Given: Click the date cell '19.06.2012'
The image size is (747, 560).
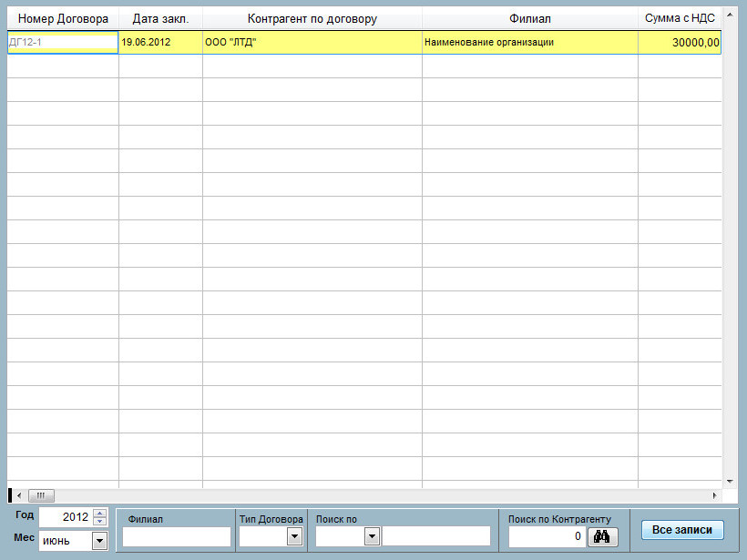Looking at the screenshot, I should 160,43.
